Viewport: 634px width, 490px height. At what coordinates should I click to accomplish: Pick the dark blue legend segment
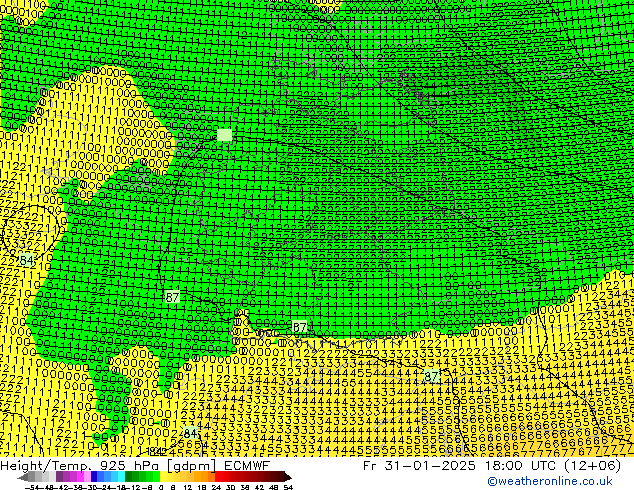pyautogui.click(x=94, y=477)
